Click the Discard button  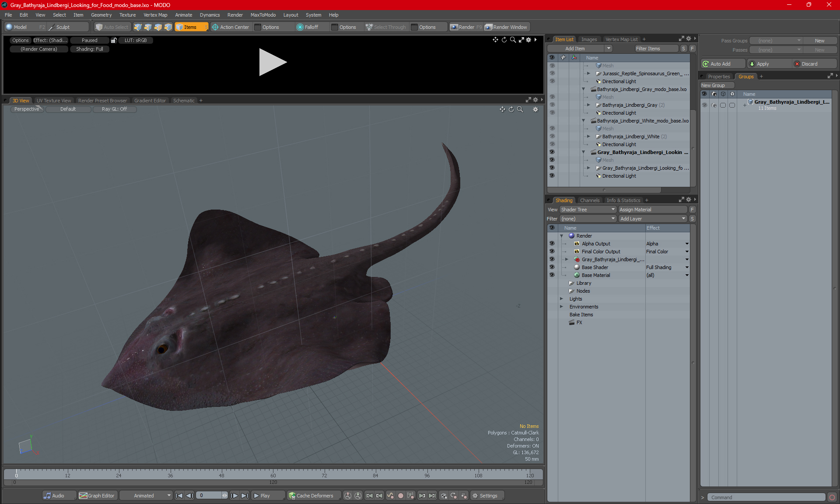(815, 64)
